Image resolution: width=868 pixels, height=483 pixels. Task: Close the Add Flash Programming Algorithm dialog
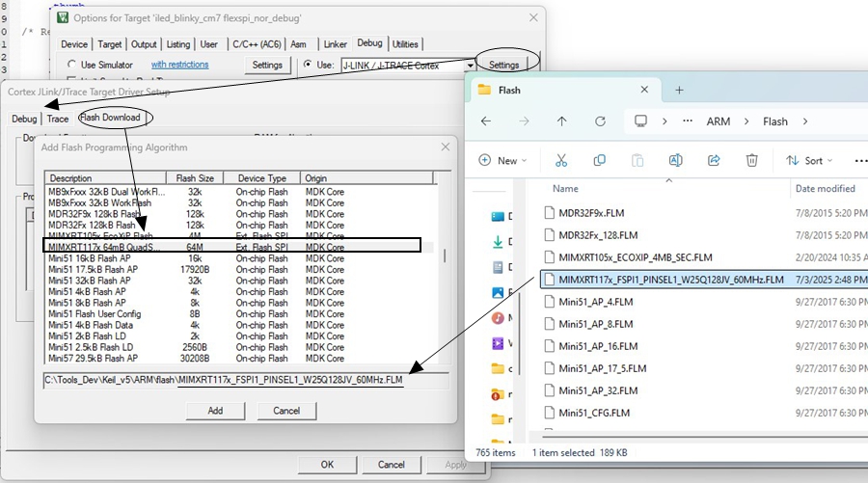tap(445, 148)
